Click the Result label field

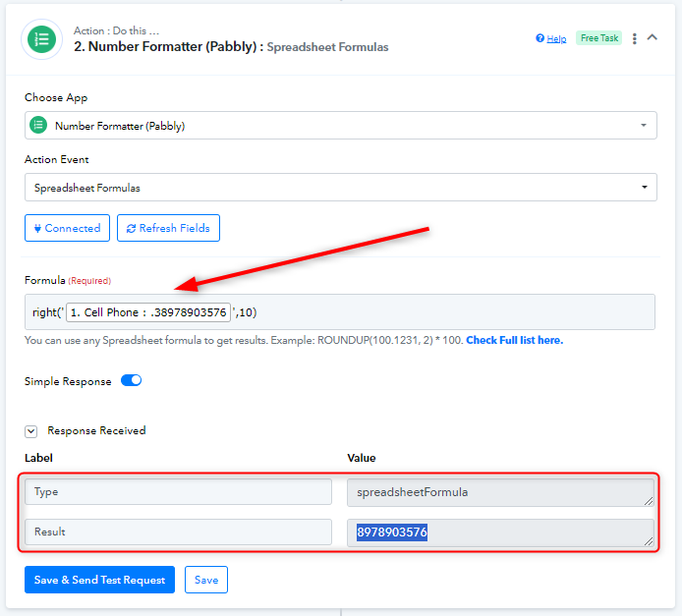[178, 532]
